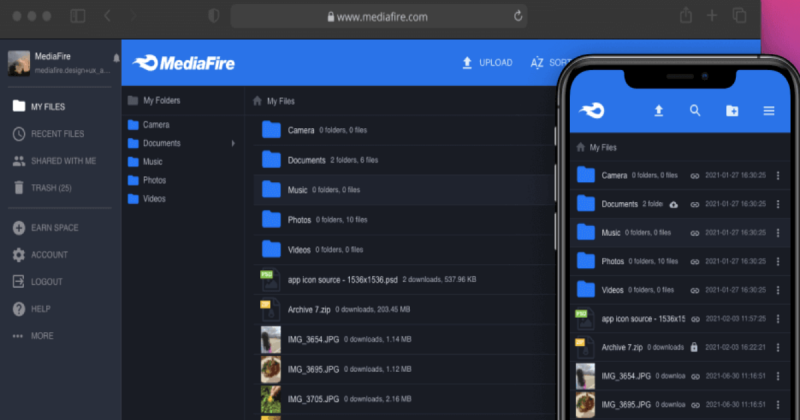Image resolution: width=800 pixels, height=420 pixels.
Task: Click the notification bell beside the MediaFire account
Action: (x=116, y=58)
